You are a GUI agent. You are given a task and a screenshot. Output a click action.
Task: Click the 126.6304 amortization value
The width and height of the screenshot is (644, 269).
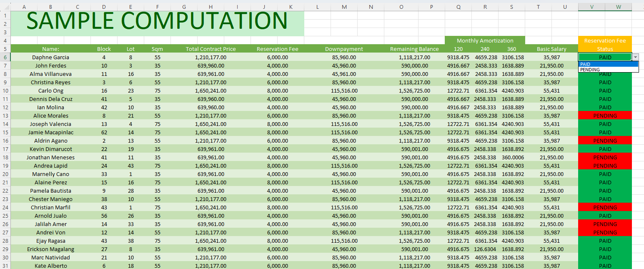coord(485,249)
